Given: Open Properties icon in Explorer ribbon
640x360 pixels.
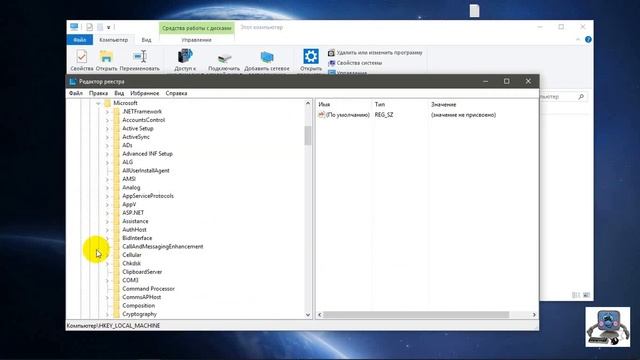Looking at the screenshot, I should [x=82, y=56].
